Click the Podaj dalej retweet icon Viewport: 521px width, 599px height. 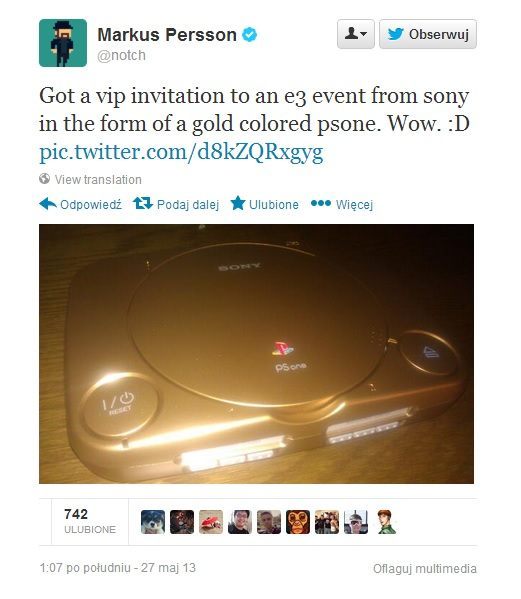pos(143,203)
